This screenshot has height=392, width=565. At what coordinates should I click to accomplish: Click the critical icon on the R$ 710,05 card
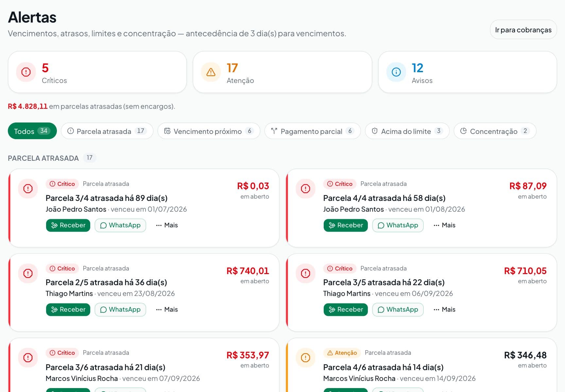click(305, 273)
